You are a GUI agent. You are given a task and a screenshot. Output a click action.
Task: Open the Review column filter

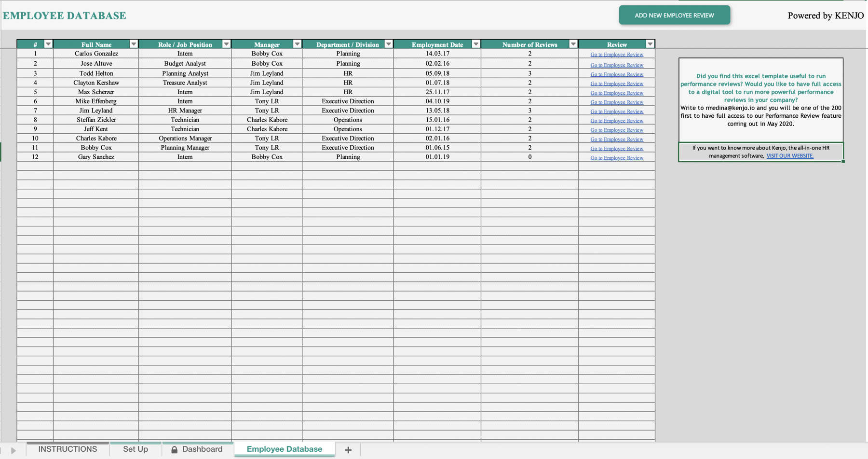point(650,44)
